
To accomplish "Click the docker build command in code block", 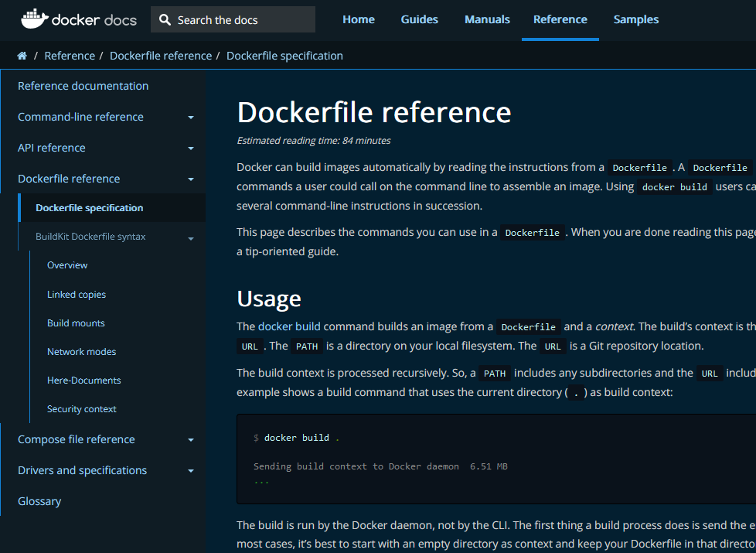I will [297, 438].
